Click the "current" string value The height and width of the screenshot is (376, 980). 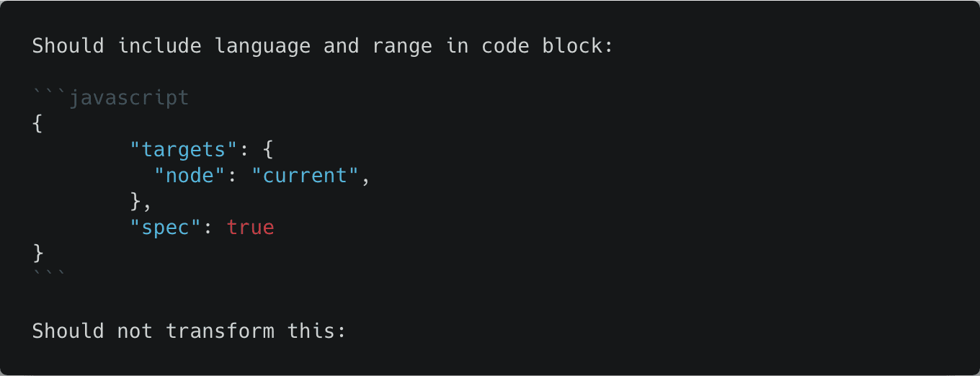coord(304,175)
